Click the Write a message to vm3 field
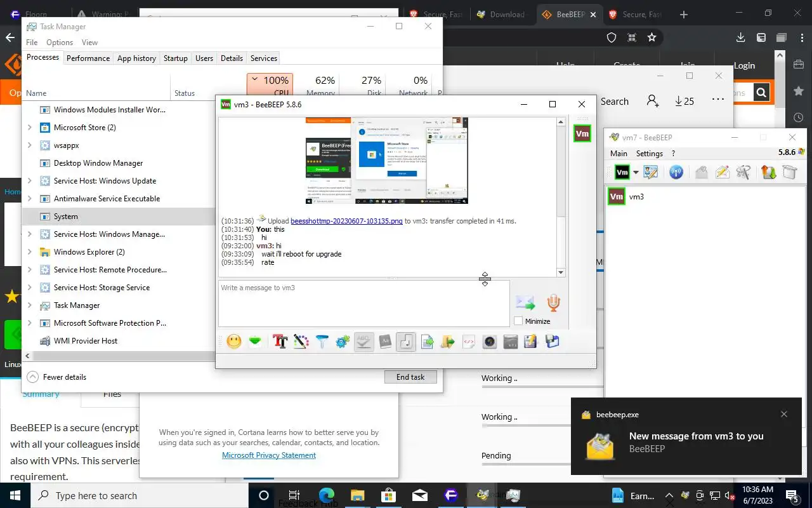Image resolution: width=812 pixels, height=508 pixels. point(364,304)
